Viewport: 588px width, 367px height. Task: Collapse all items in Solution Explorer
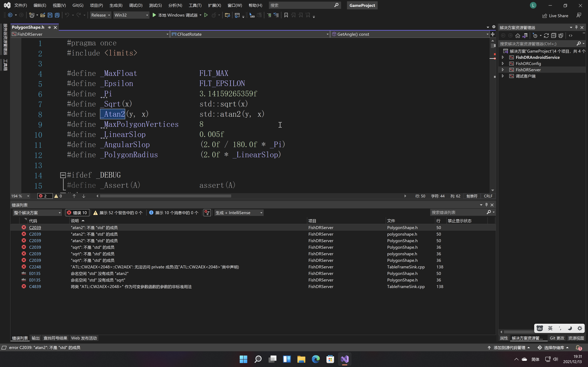point(554,36)
